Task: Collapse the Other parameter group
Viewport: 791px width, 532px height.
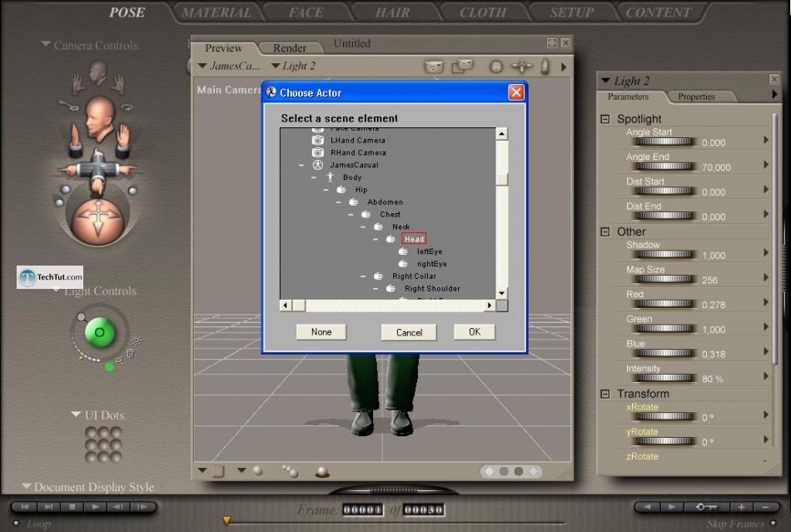Action: point(604,232)
